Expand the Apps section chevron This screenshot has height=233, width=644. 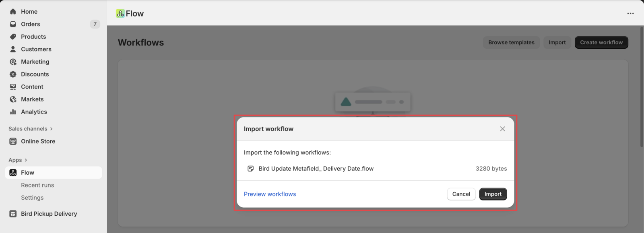pyautogui.click(x=26, y=160)
